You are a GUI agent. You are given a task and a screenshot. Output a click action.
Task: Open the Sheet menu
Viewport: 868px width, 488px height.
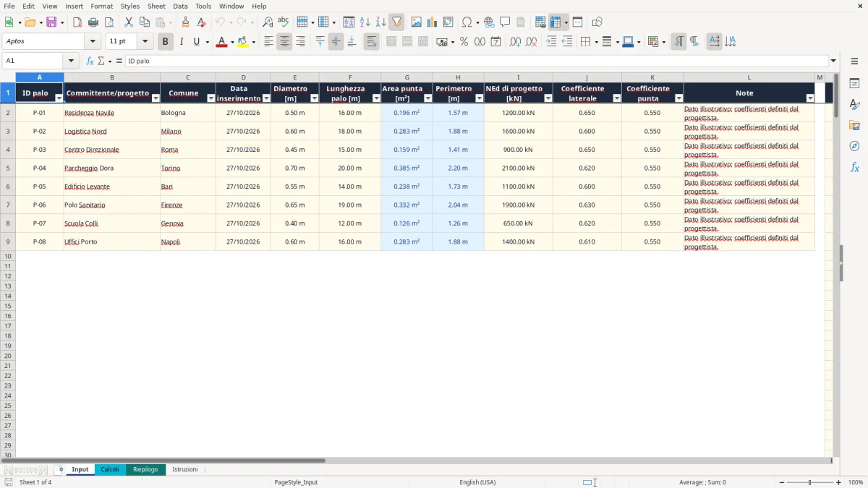(x=156, y=6)
